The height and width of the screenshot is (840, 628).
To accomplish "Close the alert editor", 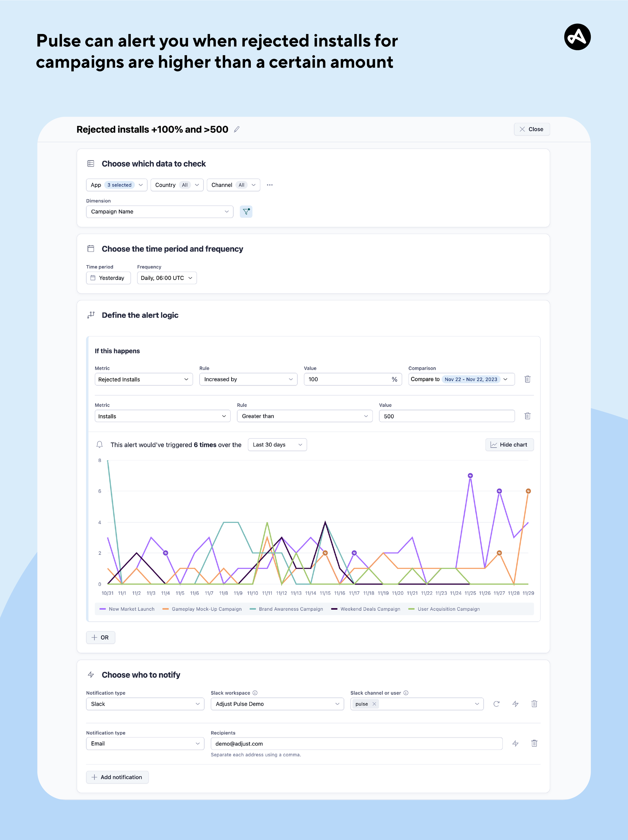I will 531,129.
